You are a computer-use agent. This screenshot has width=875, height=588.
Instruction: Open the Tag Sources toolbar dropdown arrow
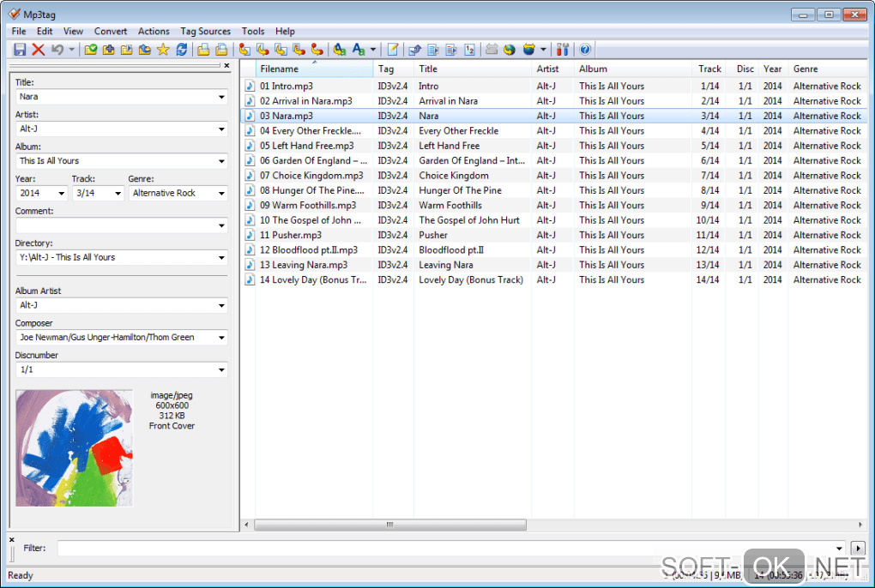[543, 50]
